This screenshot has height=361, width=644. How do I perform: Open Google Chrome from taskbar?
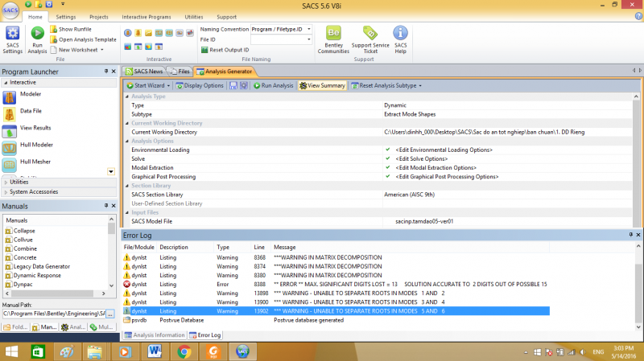(184, 351)
